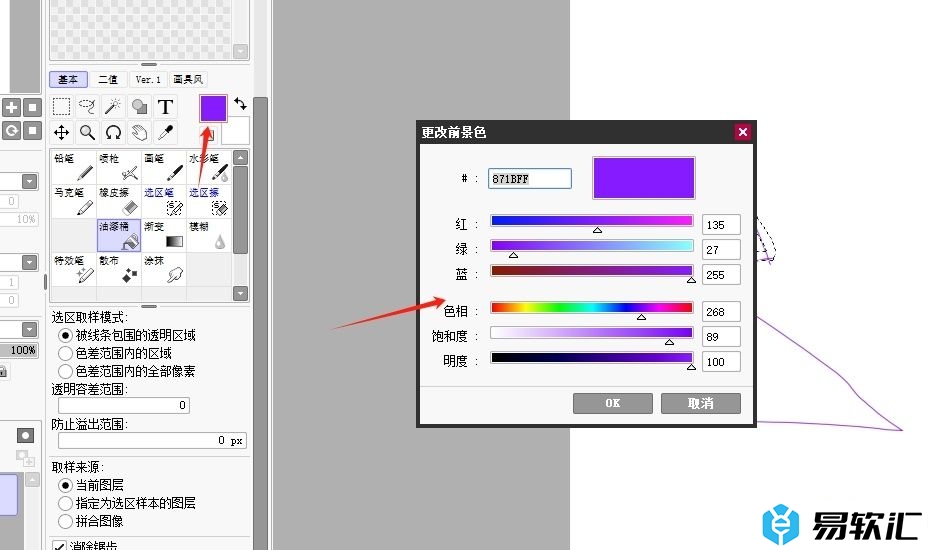
Task: Switch to the 二值 tool tab
Action: pyautogui.click(x=108, y=79)
